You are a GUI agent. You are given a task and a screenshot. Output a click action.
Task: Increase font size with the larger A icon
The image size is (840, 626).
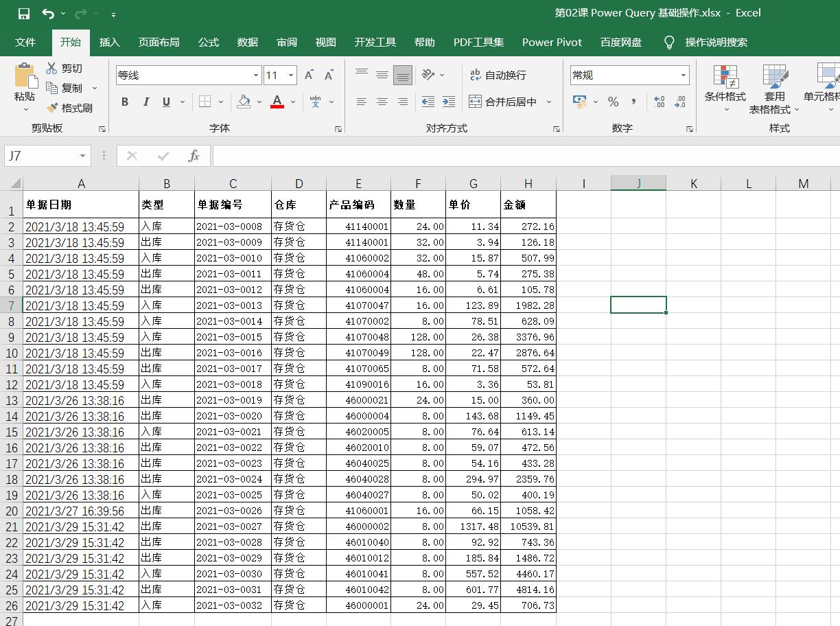[x=309, y=75]
